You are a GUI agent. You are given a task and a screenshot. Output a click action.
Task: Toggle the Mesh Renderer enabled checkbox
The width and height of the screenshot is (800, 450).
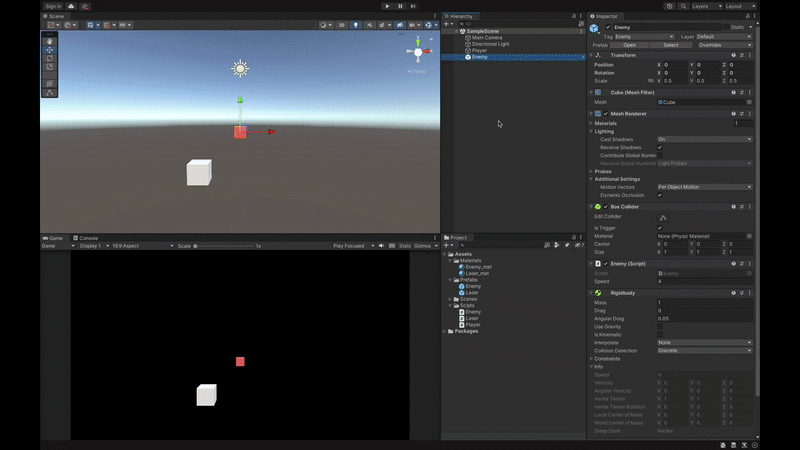coord(606,114)
